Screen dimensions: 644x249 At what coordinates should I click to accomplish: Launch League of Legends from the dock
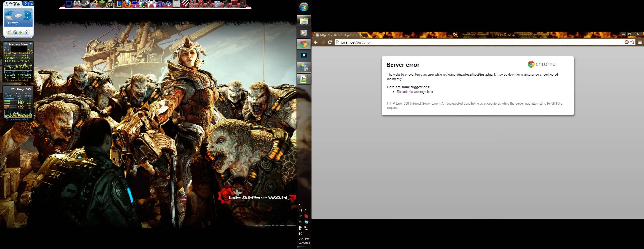[x=119, y=4]
